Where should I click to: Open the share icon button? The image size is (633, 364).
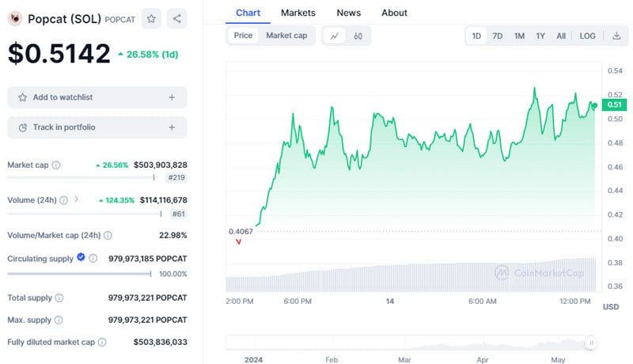tap(176, 18)
